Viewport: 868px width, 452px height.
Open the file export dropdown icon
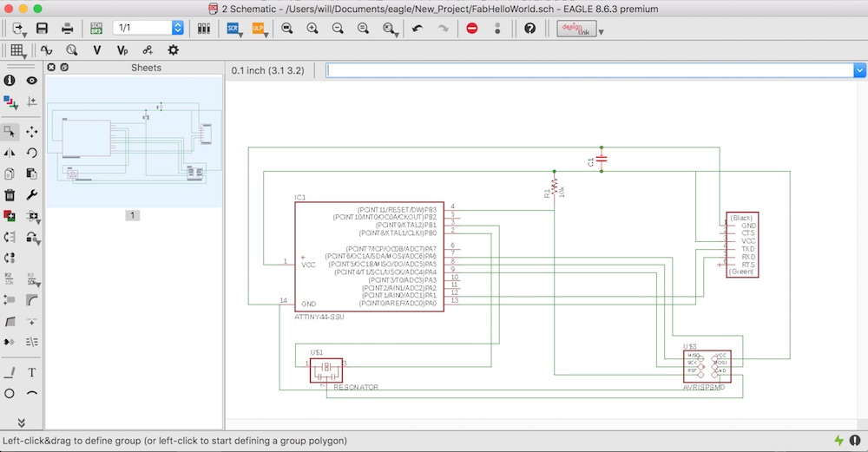19,29
